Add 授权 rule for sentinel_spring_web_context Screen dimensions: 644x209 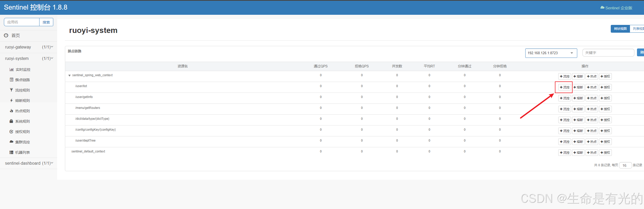pyautogui.click(x=605, y=76)
